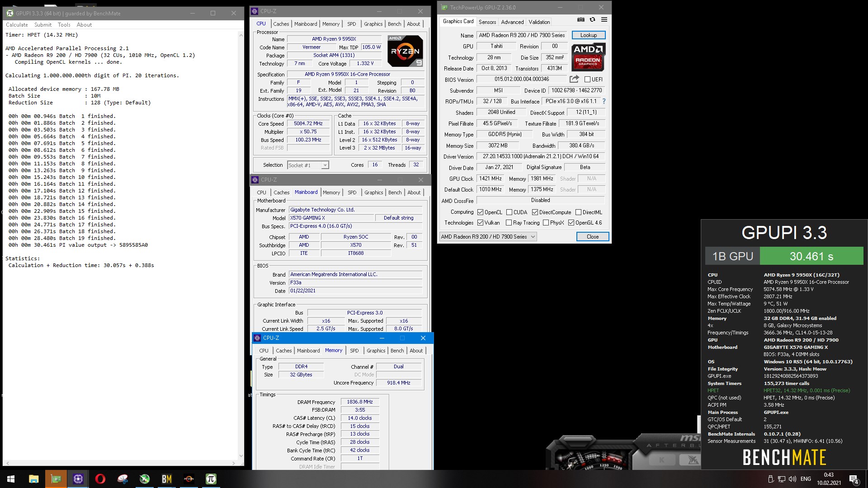
Task: Click BIOS version share/export icon
Action: pyautogui.click(x=574, y=79)
